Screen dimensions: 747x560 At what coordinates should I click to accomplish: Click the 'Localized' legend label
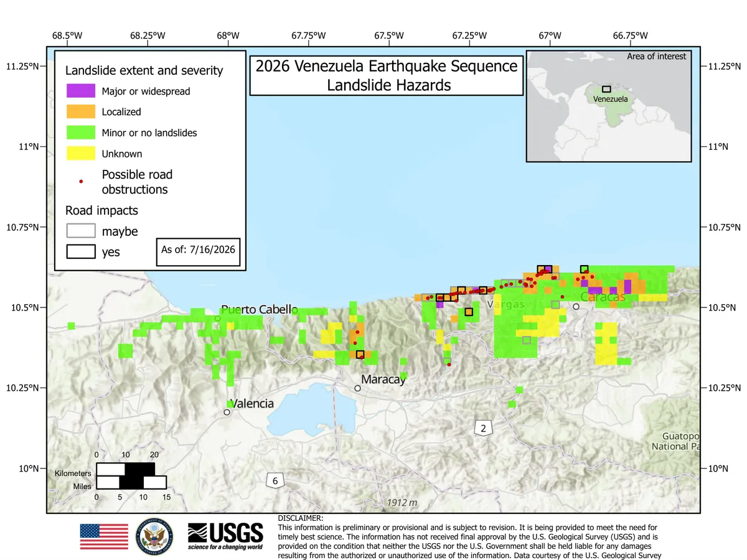coord(121,112)
